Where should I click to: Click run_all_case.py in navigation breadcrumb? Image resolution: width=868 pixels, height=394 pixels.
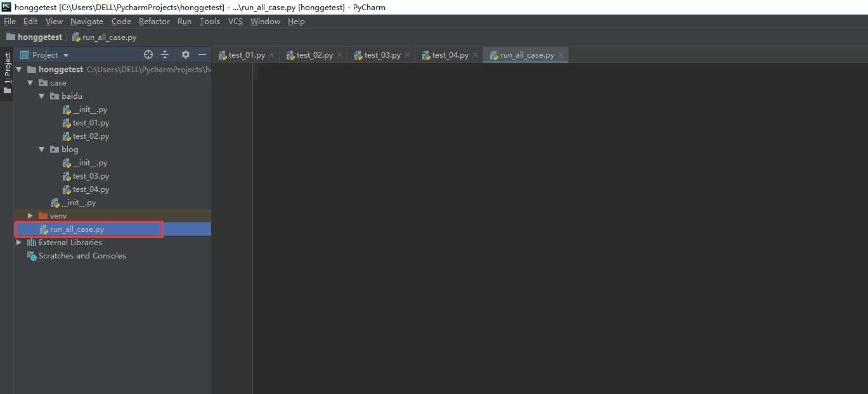point(104,37)
